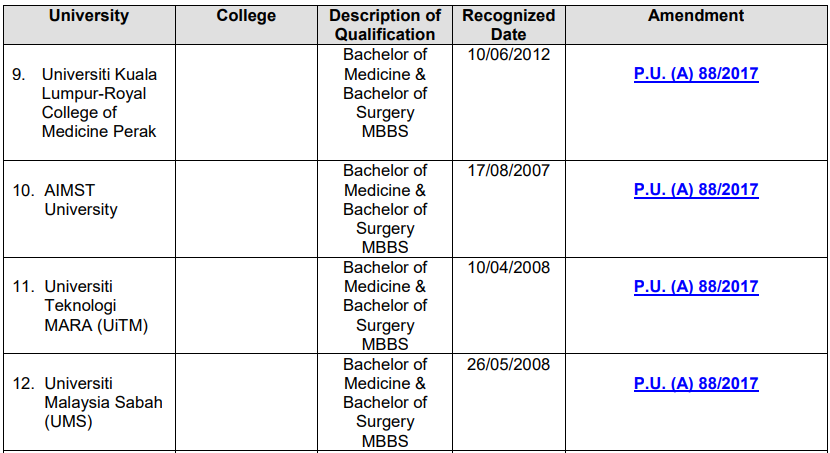Click the Amendment column header
The image size is (830, 453).
pos(696,16)
